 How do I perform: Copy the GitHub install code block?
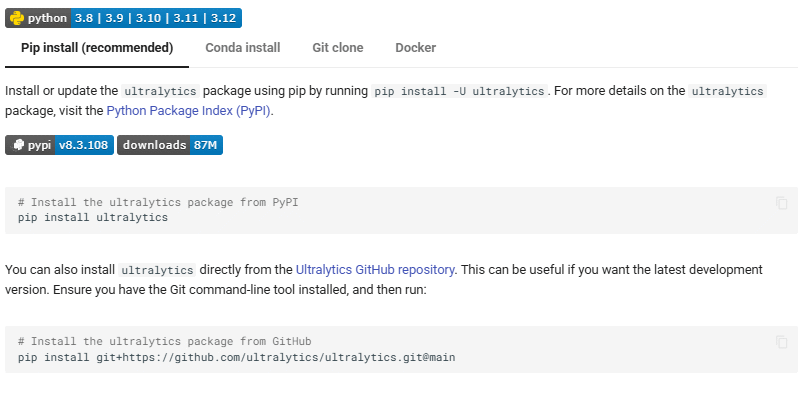click(781, 342)
